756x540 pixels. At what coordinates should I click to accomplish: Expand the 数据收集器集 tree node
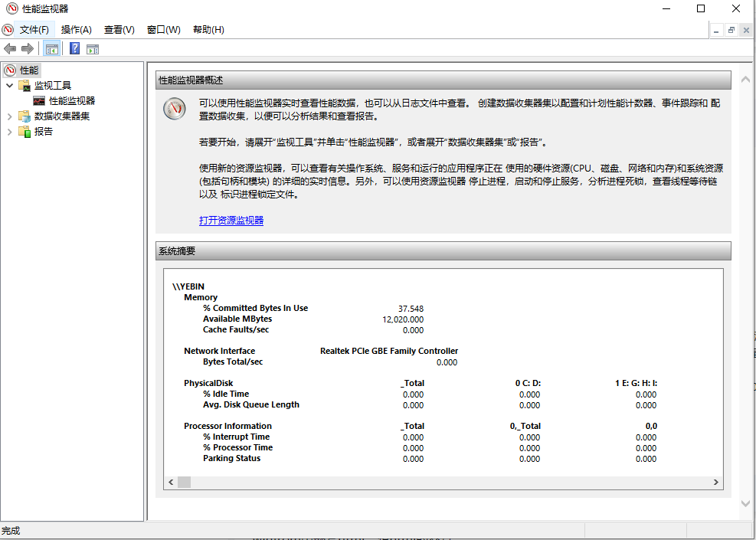point(9,116)
